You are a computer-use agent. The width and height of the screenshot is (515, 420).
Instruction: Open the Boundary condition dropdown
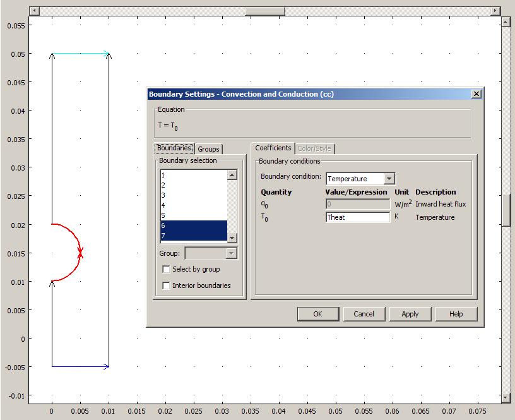coord(389,179)
